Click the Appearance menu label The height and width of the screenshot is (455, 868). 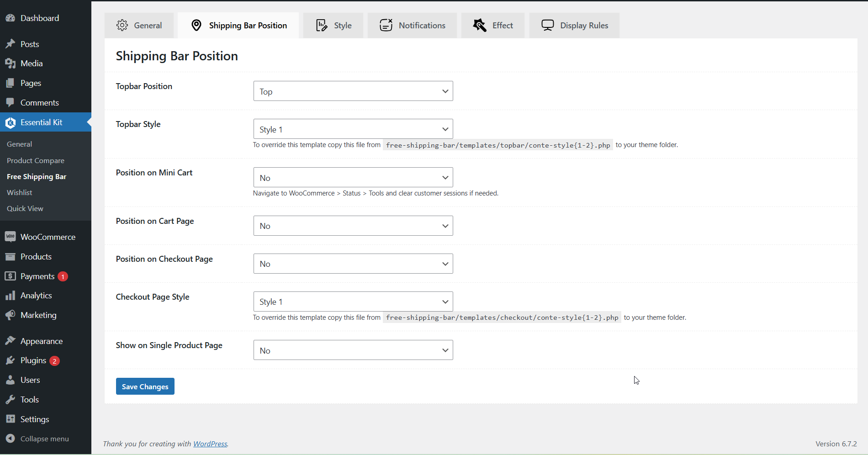pos(42,341)
